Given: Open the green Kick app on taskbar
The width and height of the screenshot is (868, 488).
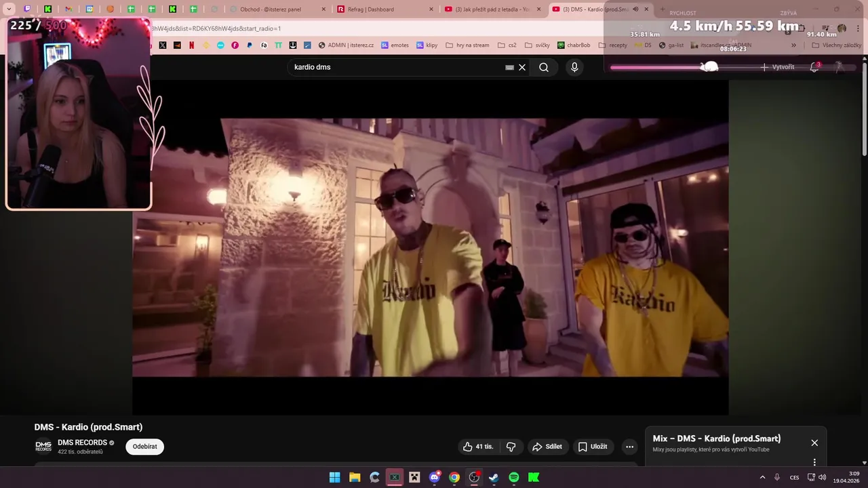Looking at the screenshot, I should click(534, 477).
